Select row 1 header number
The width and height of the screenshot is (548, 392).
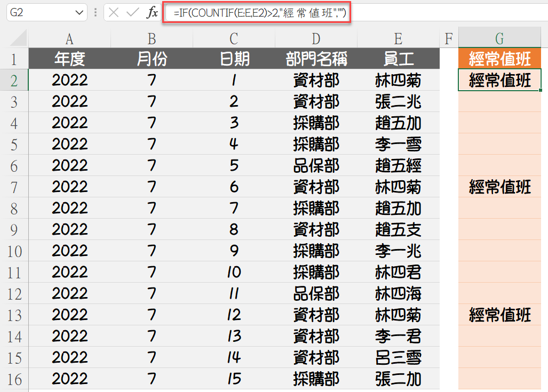14,59
